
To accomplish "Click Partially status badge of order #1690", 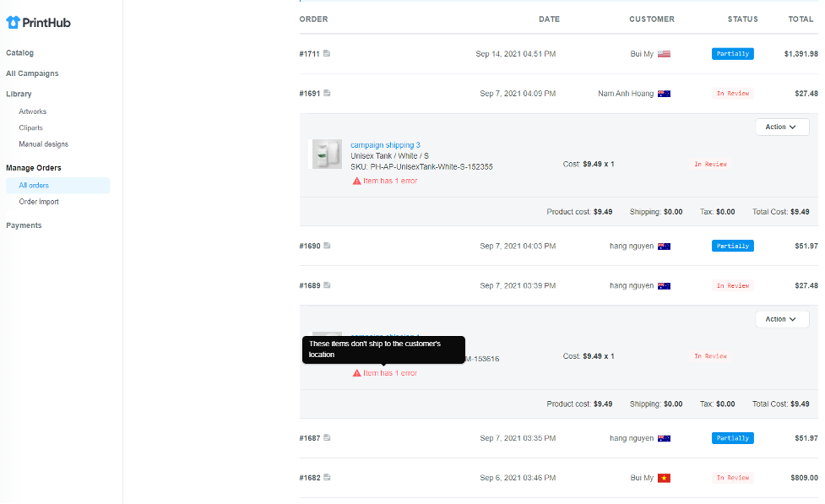I will click(732, 246).
